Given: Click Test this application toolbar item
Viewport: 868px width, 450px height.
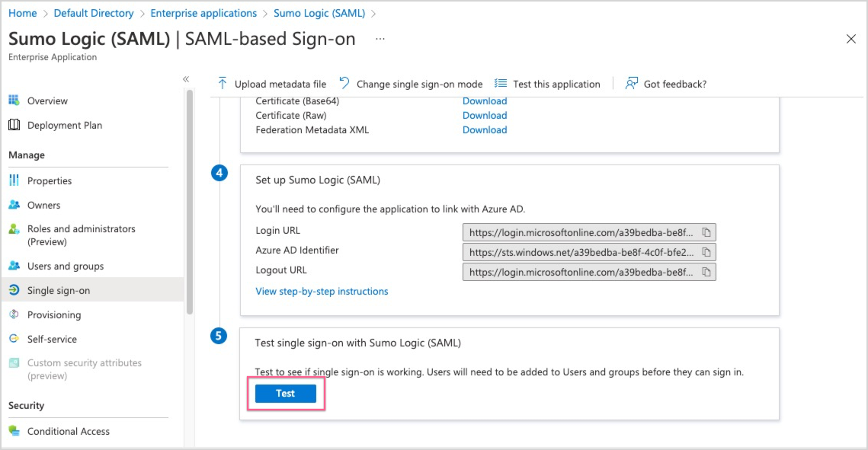Looking at the screenshot, I should (x=548, y=84).
